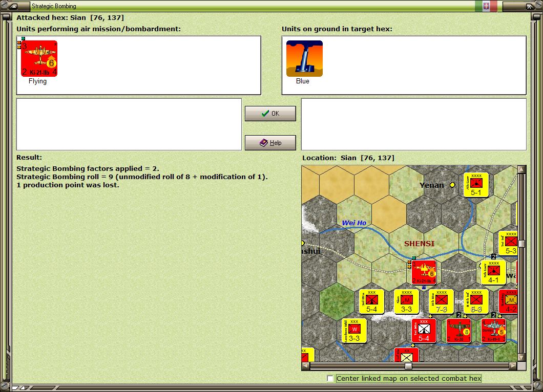Confirm the result with the OK button
Viewport: 543px width, 392px height.
[270, 114]
